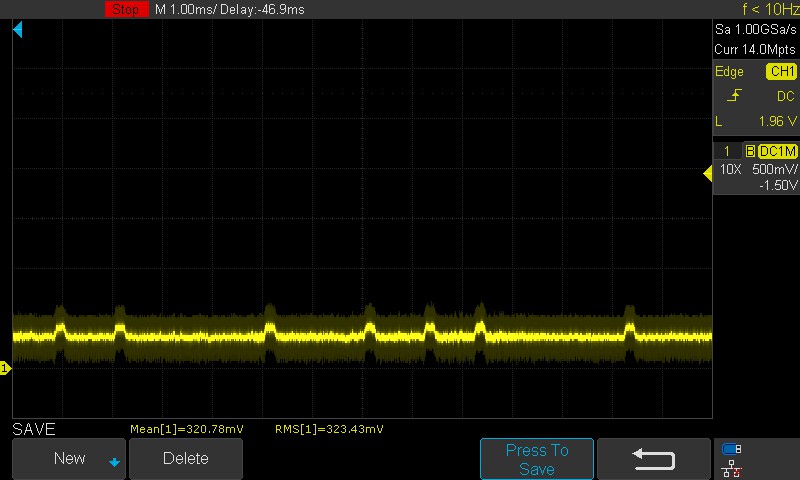Image resolution: width=800 pixels, height=480 pixels.
Task: Click the 500mV/ vertical scale value
Action: 774,169
